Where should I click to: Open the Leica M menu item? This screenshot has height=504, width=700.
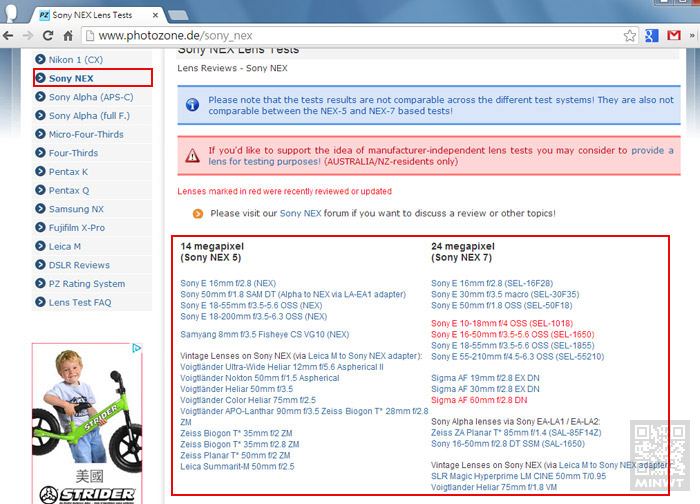[x=92, y=246]
